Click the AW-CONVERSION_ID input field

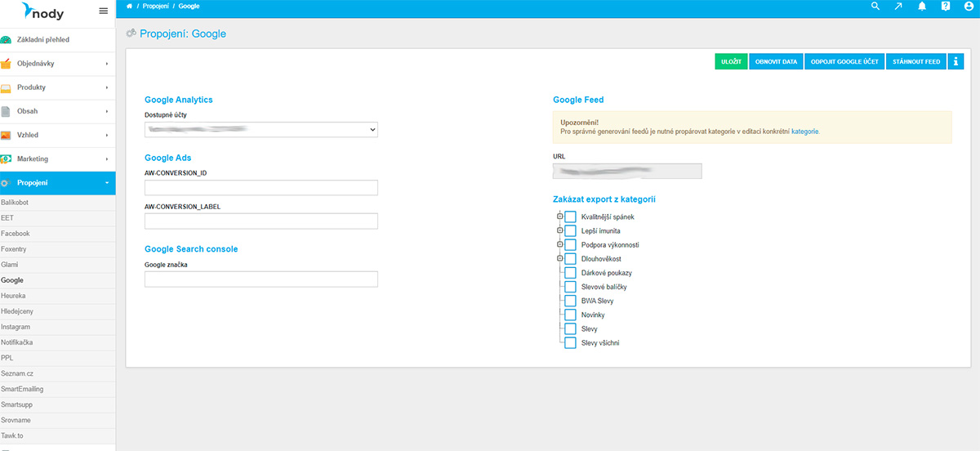pyautogui.click(x=261, y=188)
